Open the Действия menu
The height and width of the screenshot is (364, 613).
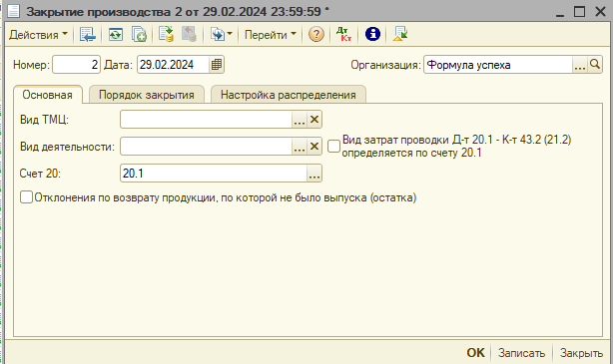(x=38, y=35)
